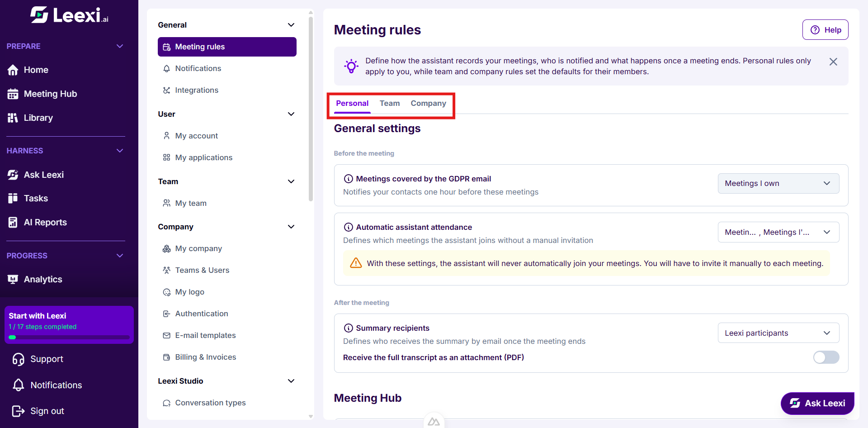868x428 pixels.
Task: Collapse the User settings group
Action: coord(291,114)
